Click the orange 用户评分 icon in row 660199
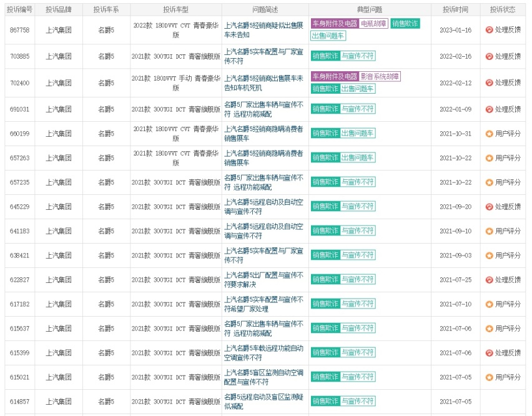 click(489, 134)
